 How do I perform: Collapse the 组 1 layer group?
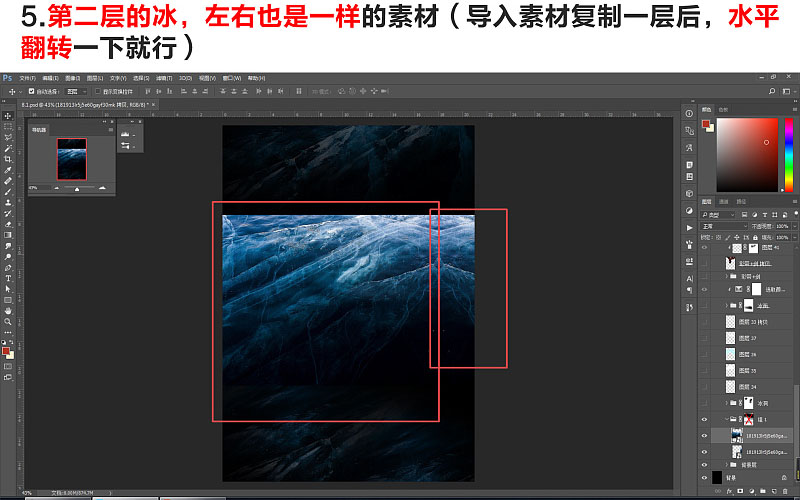(727, 419)
